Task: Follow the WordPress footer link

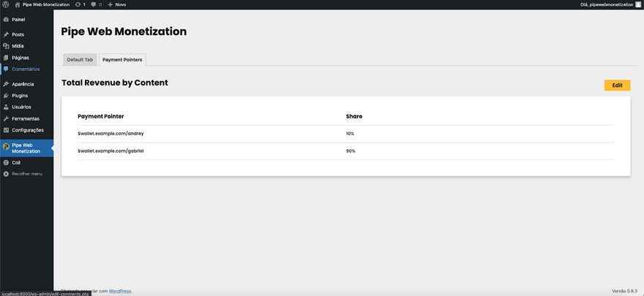Action: (120, 291)
